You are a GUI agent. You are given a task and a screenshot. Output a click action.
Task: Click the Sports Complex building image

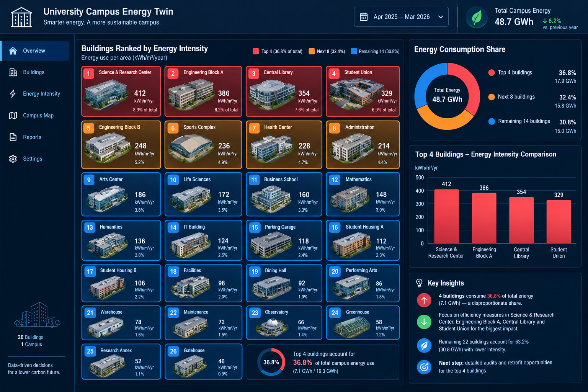pos(191,149)
